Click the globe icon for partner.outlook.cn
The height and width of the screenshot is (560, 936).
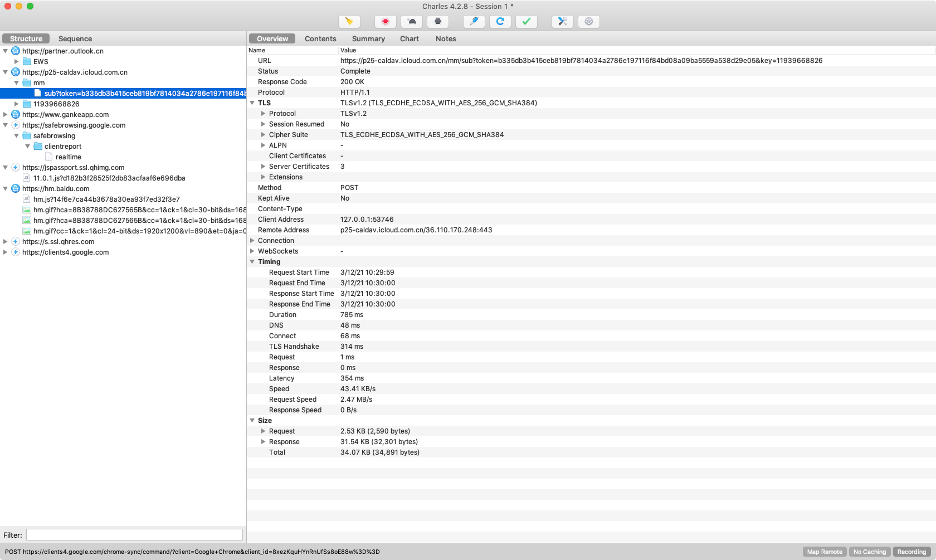coord(16,51)
